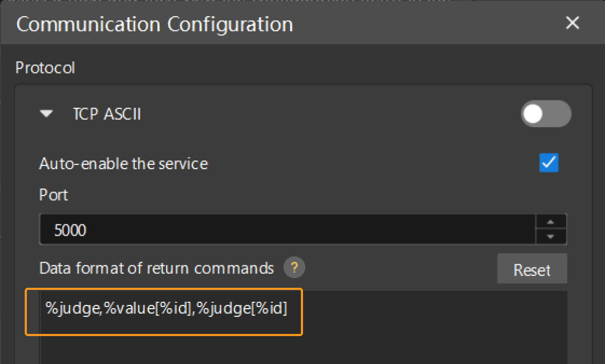Screen dimensions: 605x364
Task: Uncheck Auto-enable the service
Action: pyautogui.click(x=549, y=163)
